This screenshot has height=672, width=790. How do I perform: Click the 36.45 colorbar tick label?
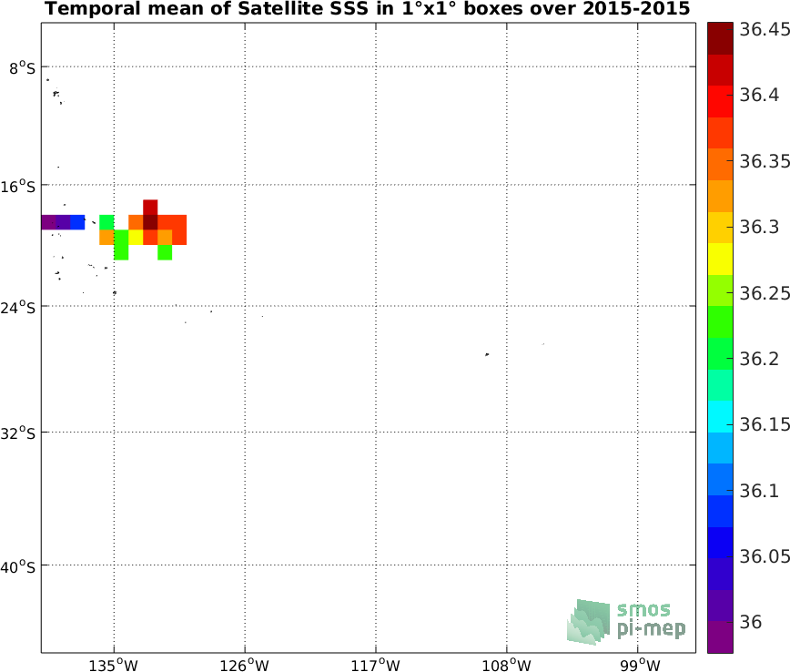coord(765,30)
